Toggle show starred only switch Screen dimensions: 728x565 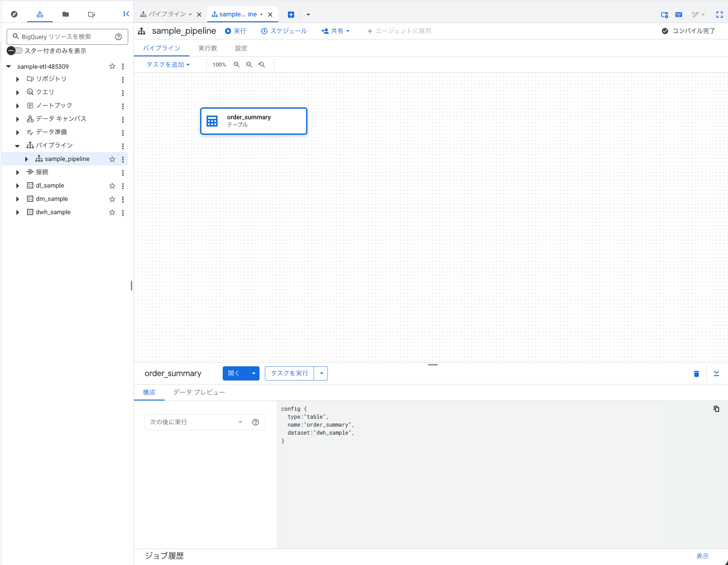15,51
